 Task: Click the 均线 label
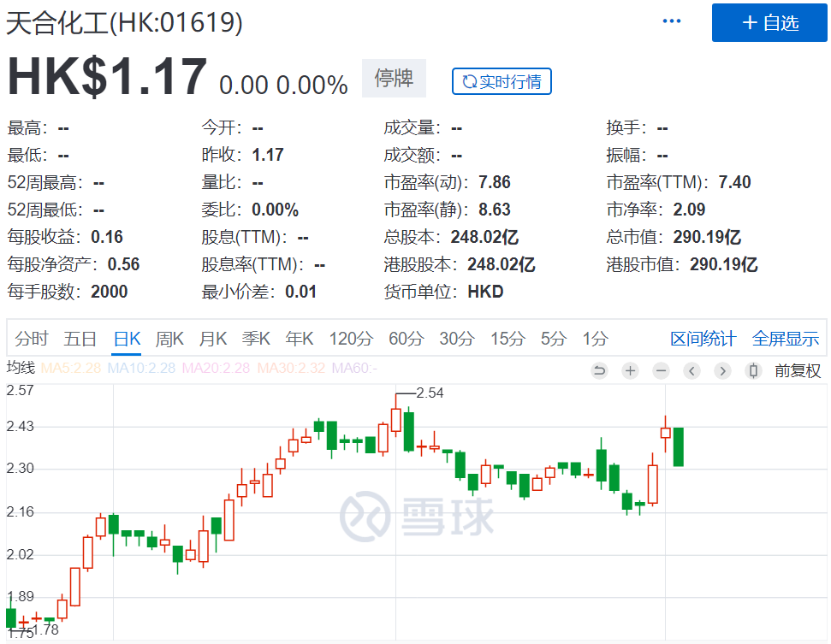[x=21, y=368]
